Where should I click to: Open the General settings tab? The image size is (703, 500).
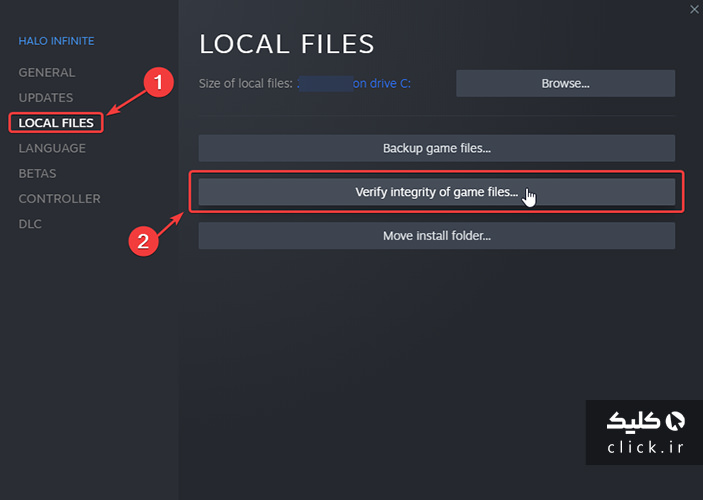pyautogui.click(x=47, y=72)
